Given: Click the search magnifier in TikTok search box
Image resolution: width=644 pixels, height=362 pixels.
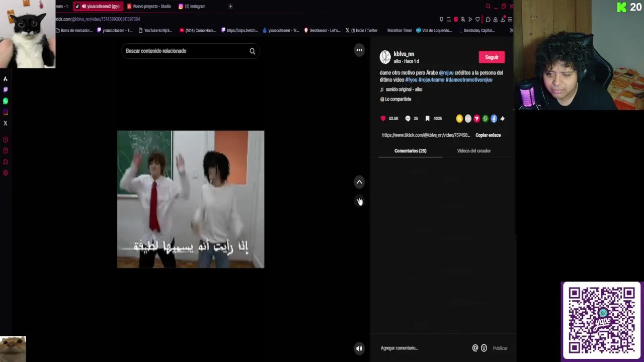Looking at the screenshot, I should click(x=252, y=51).
